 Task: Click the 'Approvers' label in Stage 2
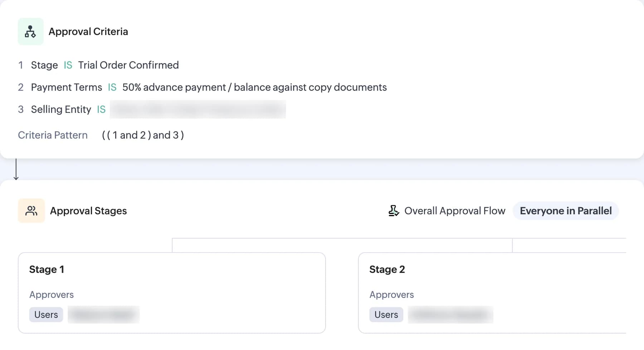coord(391,294)
